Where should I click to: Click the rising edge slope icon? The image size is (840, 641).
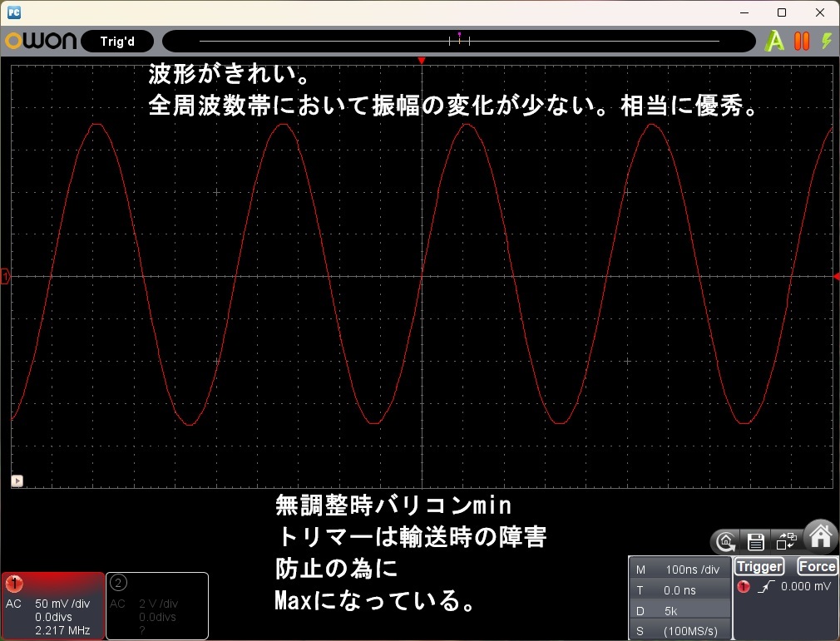(x=767, y=586)
